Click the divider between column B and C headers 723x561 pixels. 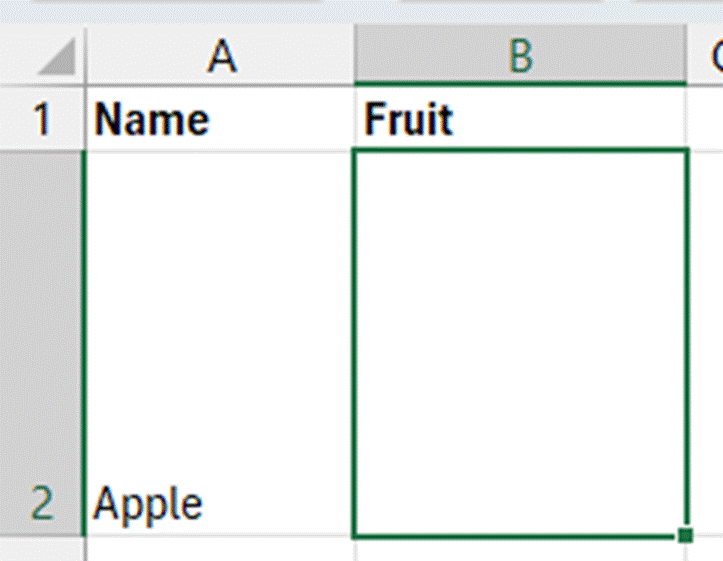[x=688, y=57]
